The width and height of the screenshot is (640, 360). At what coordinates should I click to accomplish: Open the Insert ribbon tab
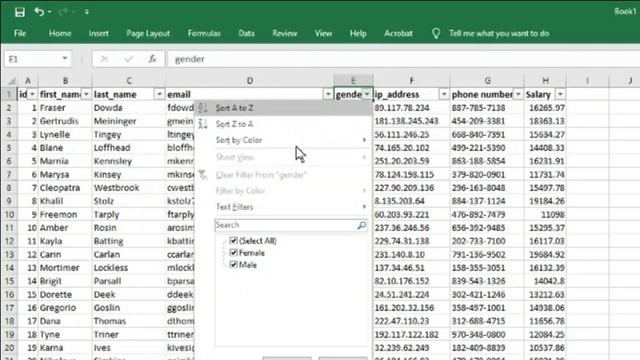pos(98,33)
